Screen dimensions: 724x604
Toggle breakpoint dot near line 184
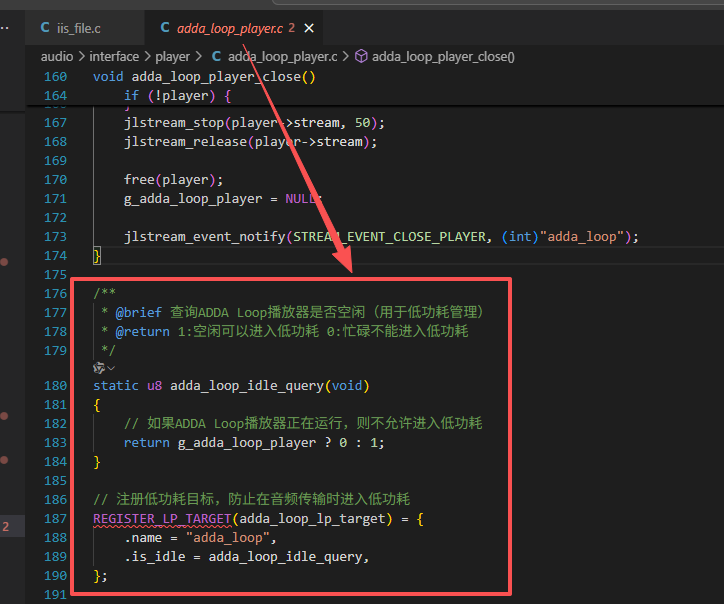pos(4,460)
